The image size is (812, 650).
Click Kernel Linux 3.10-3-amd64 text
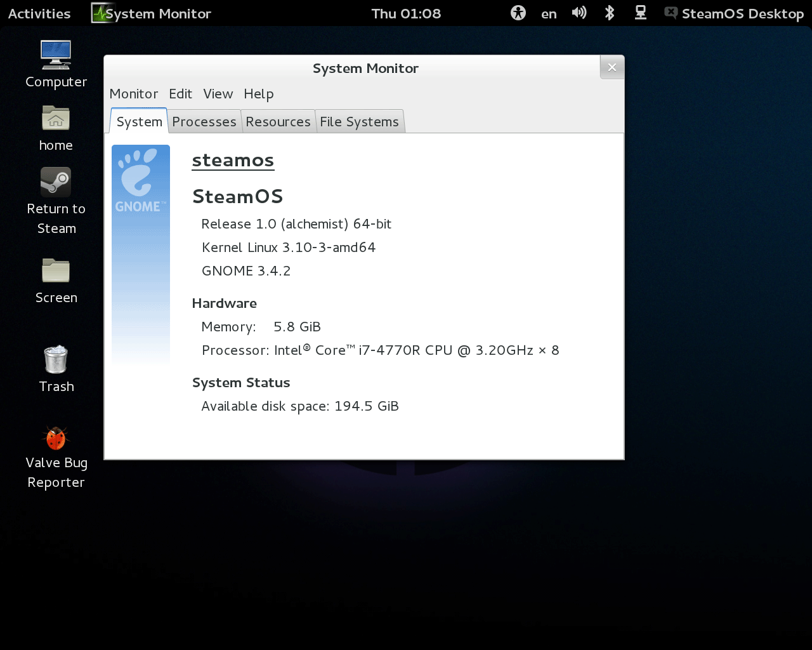(x=289, y=248)
